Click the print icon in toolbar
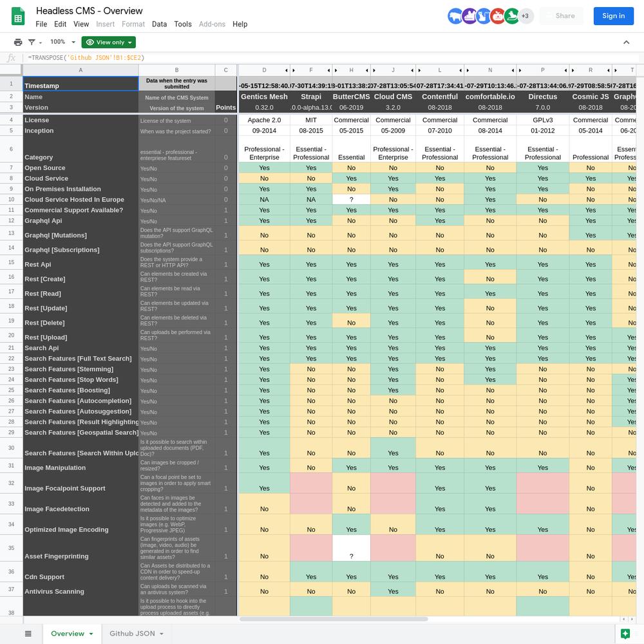The image size is (644, 644). [x=18, y=42]
